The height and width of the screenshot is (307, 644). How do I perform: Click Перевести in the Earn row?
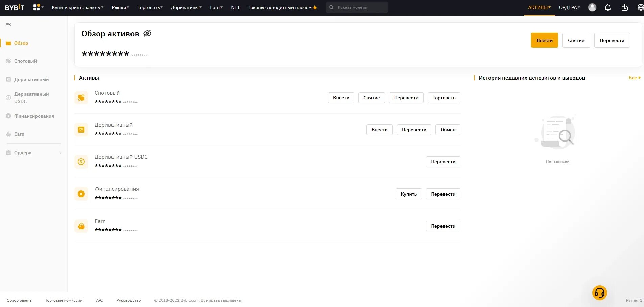point(443,226)
